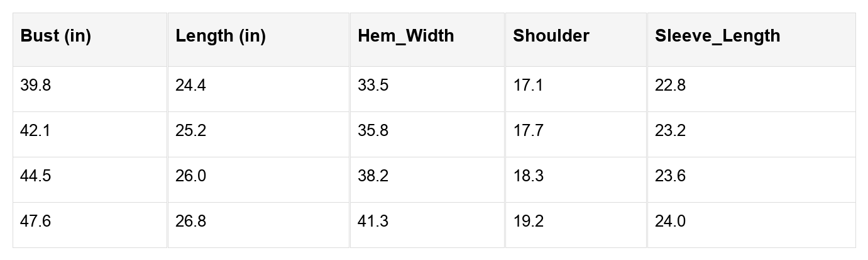The height and width of the screenshot is (260, 868).
Task: Click the sleeve length value 23.2
Action: click(x=670, y=131)
